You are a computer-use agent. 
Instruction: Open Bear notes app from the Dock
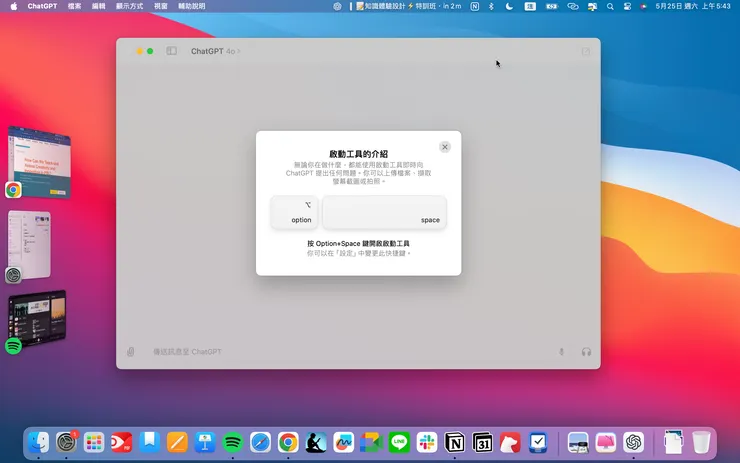tap(510, 442)
